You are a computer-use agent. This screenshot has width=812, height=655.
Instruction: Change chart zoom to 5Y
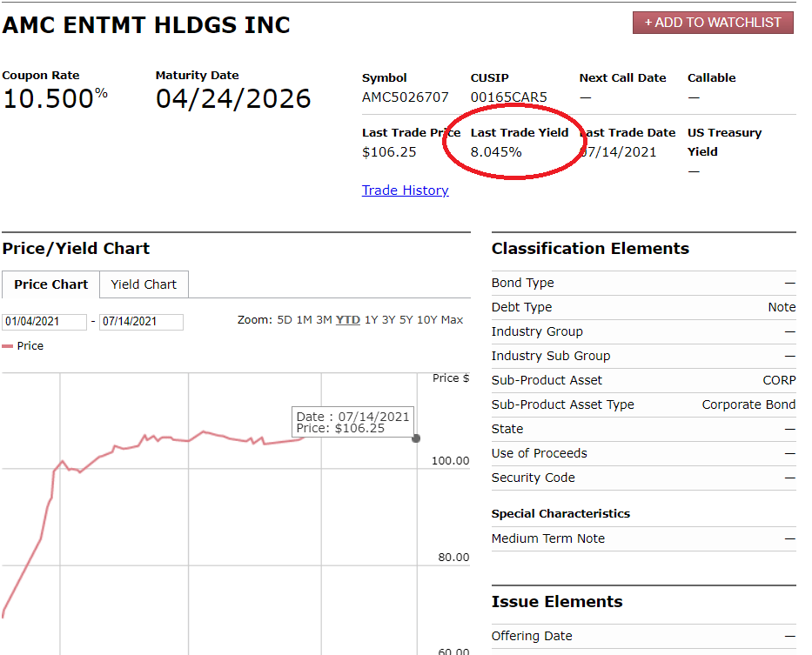coord(406,320)
